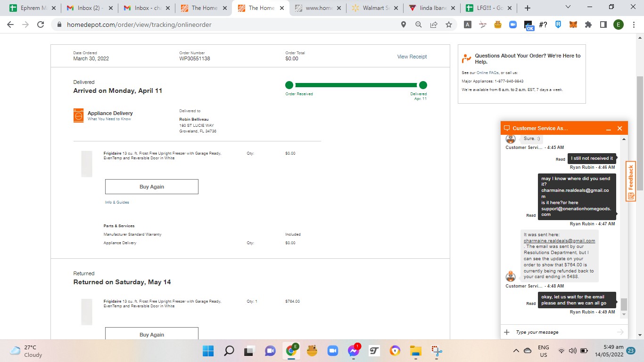Click the chat window scrollbar thumb
This screenshot has height=362, width=644.
click(624, 304)
